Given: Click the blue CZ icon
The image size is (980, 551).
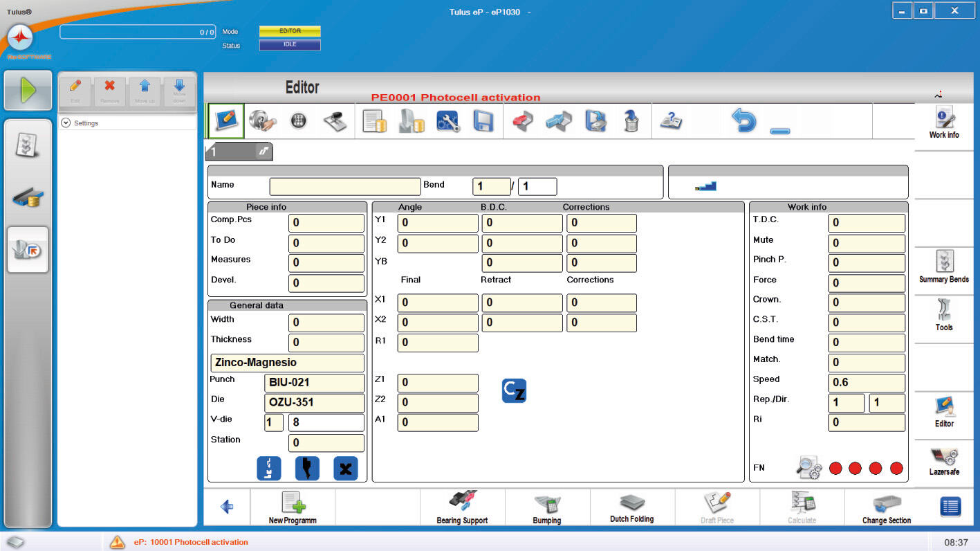Looking at the screenshot, I should pos(514,391).
